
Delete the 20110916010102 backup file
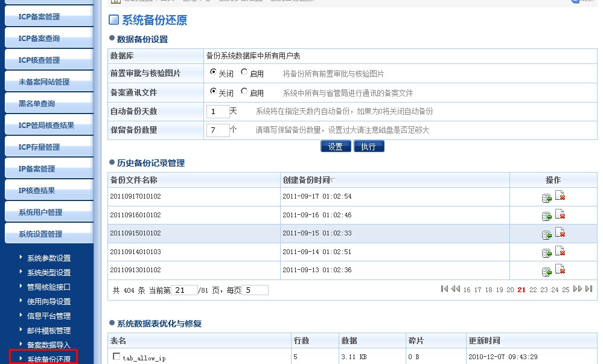560,215
